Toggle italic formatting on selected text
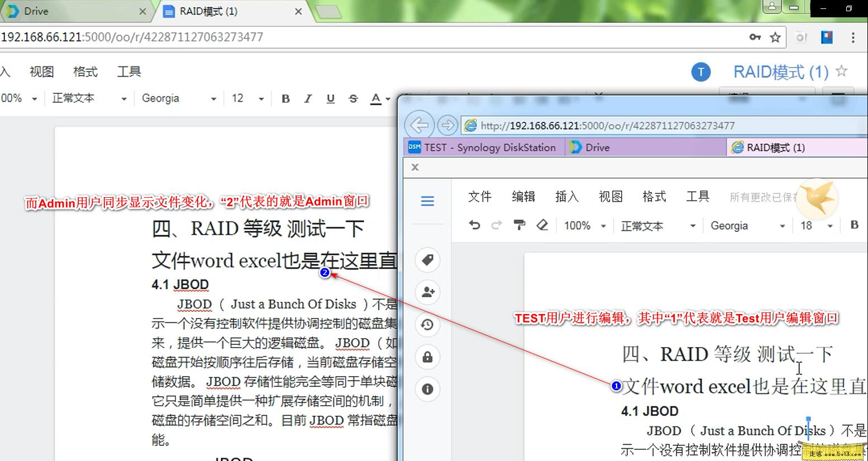 pos(308,98)
